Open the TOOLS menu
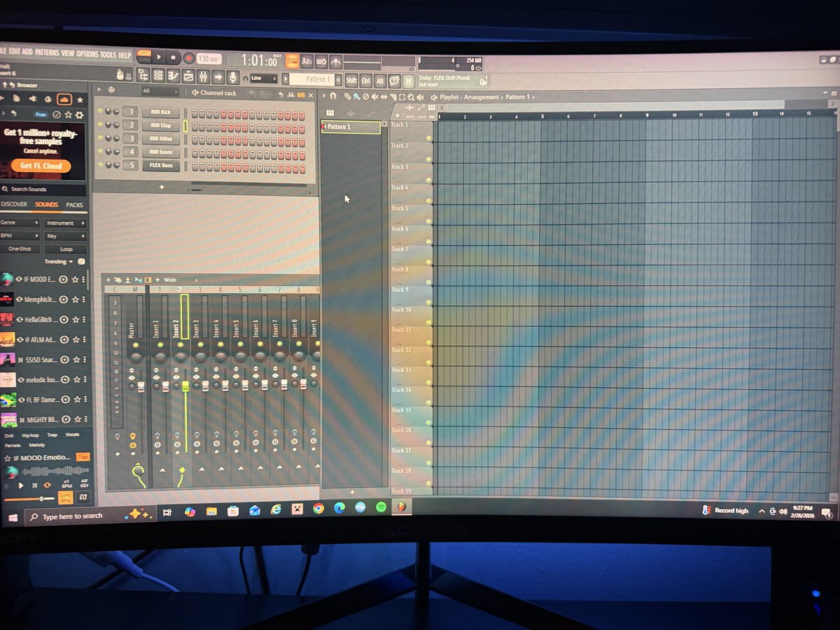Viewport: 840px width, 630px height. click(x=108, y=55)
